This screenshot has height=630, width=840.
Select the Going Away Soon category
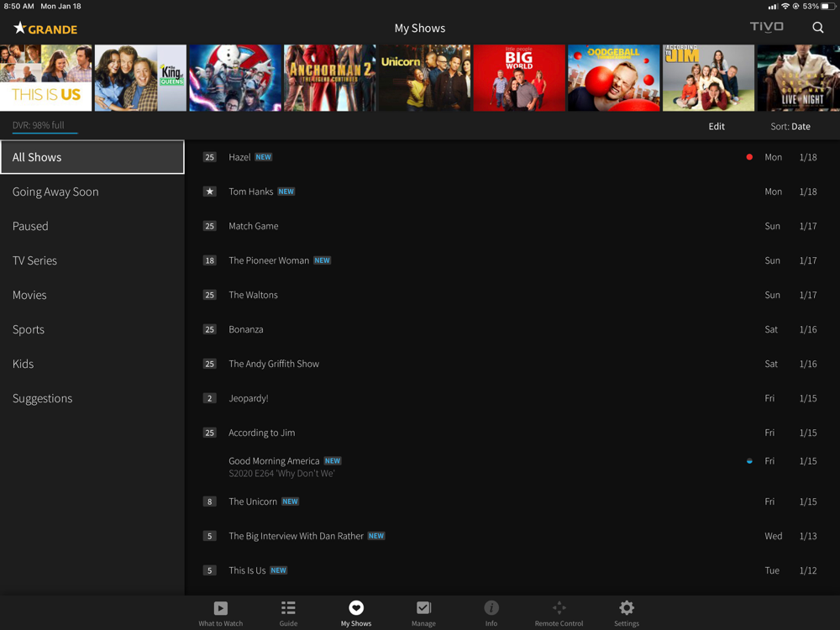(55, 192)
